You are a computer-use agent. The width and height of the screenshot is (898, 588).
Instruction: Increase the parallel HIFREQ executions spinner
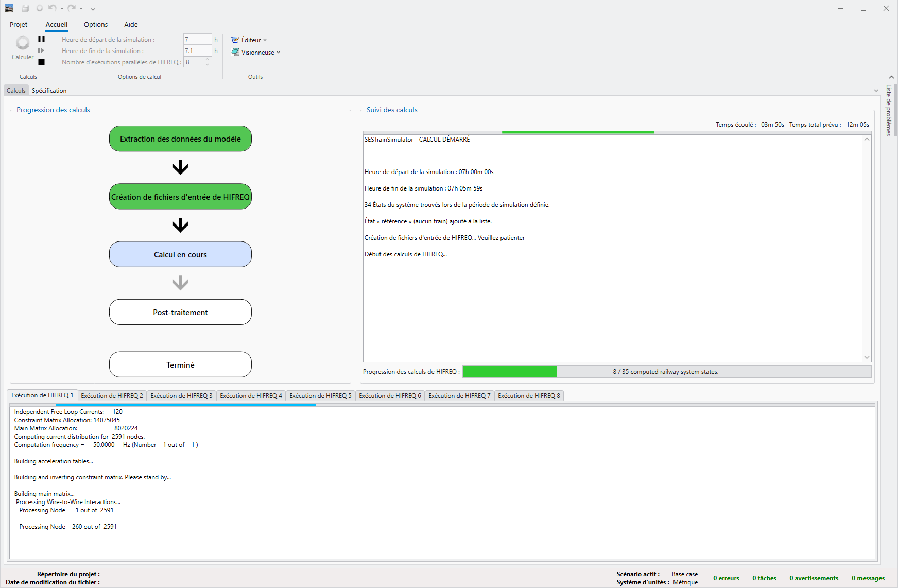(x=208, y=60)
